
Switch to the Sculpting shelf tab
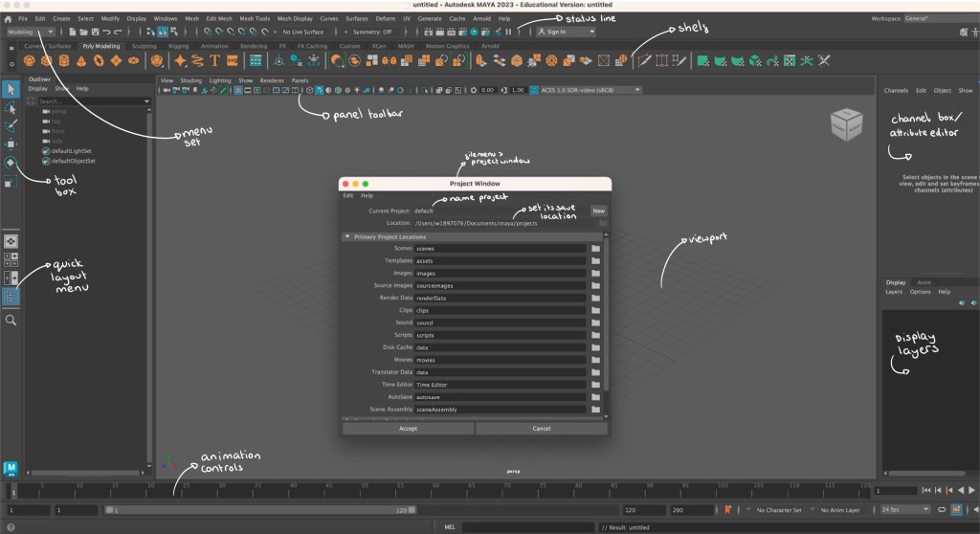click(x=144, y=45)
